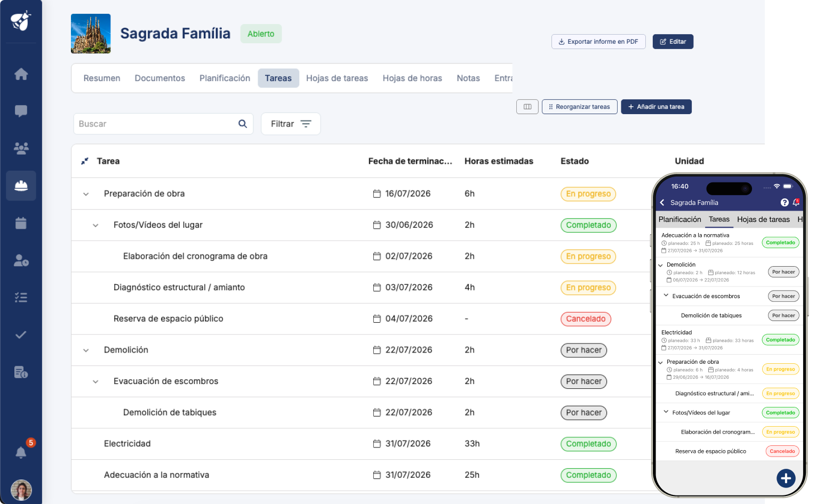Open the Filtrar filter dropdown
This screenshot has height=504, width=824.
291,124
